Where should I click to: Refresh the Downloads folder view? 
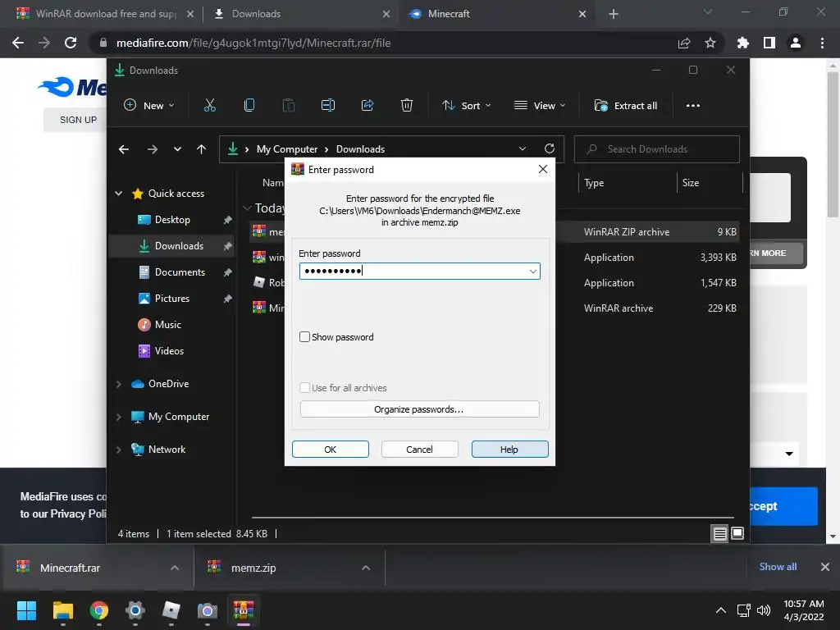(549, 148)
